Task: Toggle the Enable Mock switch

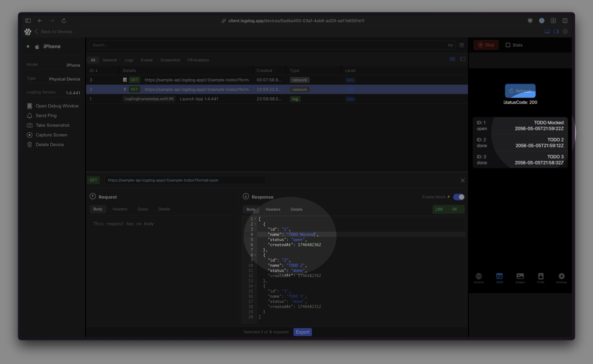Action: point(459,197)
